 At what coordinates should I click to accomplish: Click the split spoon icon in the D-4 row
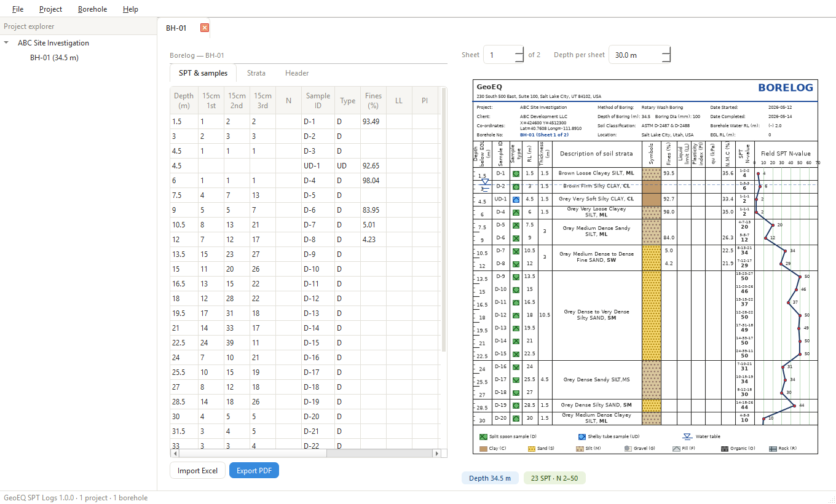[516, 212]
